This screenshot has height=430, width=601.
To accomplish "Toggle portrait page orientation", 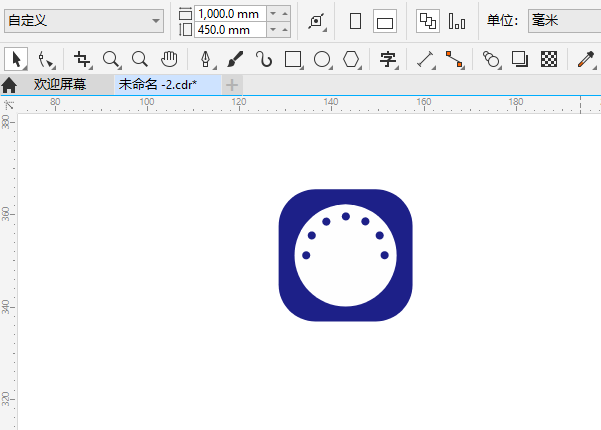I will [x=356, y=21].
